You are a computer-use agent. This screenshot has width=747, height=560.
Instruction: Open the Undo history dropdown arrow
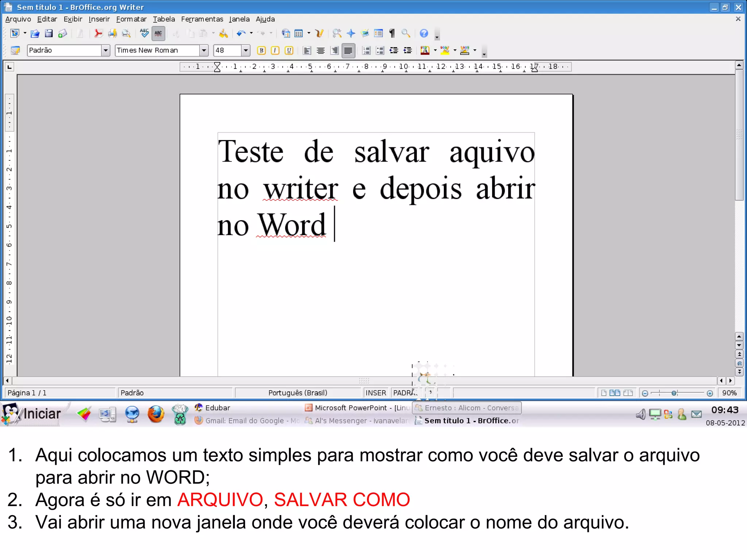point(251,34)
